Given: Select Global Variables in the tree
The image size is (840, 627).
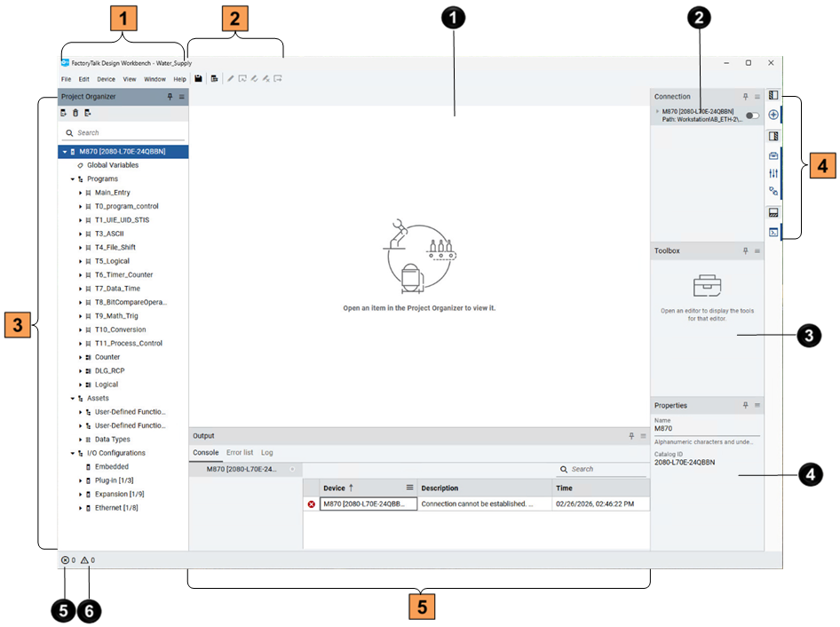Looking at the screenshot, I should point(113,165).
